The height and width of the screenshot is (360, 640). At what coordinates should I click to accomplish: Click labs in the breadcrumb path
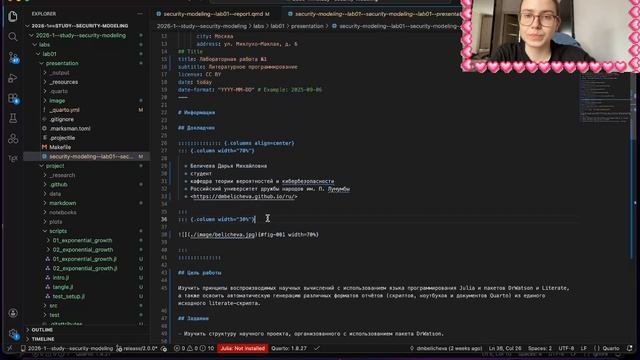click(258, 26)
